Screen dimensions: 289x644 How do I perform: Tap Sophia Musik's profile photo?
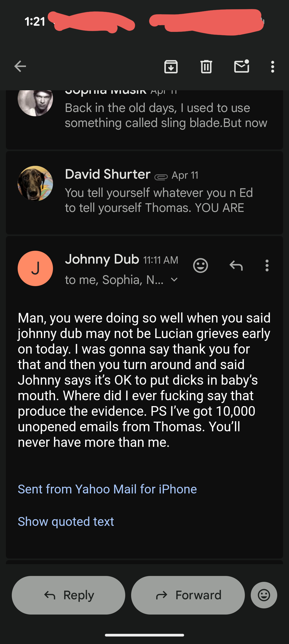click(35, 100)
